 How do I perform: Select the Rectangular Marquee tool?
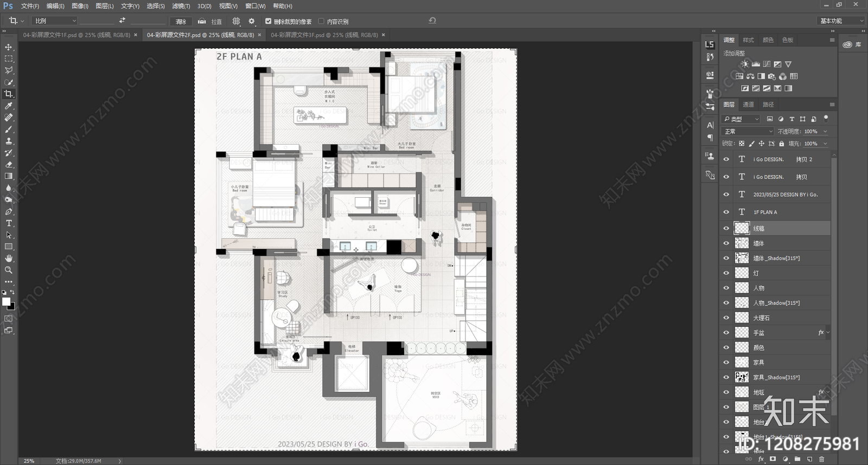9,59
